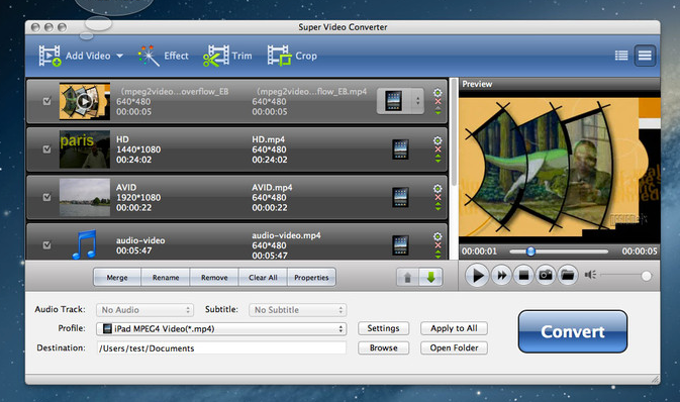Move selected item up with arrow button
Image resolution: width=680 pixels, height=402 pixels.
point(408,277)
